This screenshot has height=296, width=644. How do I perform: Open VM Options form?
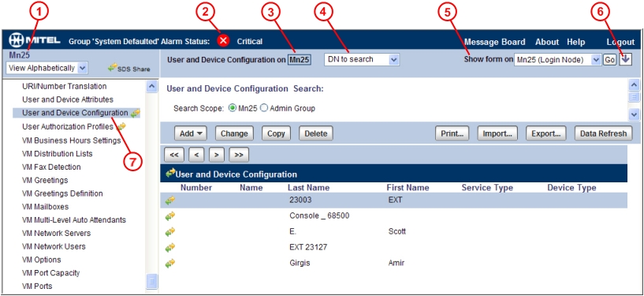coord(42,260)
